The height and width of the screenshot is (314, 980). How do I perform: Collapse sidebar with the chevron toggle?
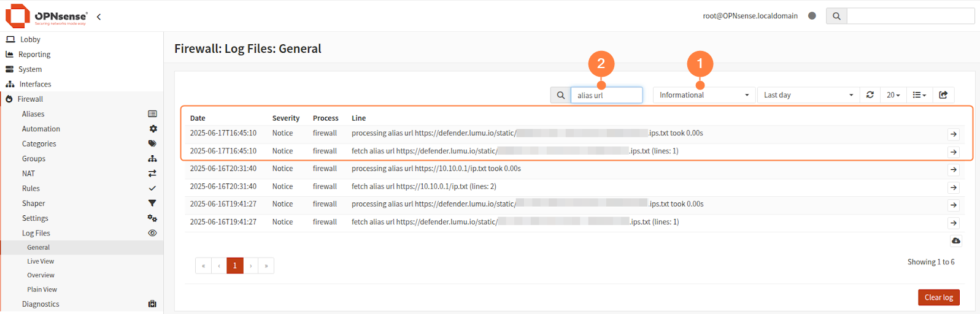(99, 17)
